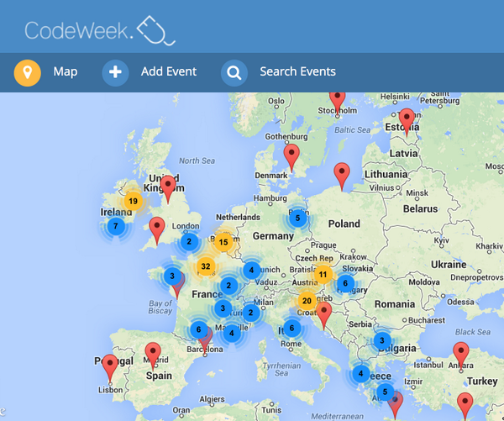The image size is (504, 421).
Task: Click the Add Event plus icon
Action: (115, 72)
